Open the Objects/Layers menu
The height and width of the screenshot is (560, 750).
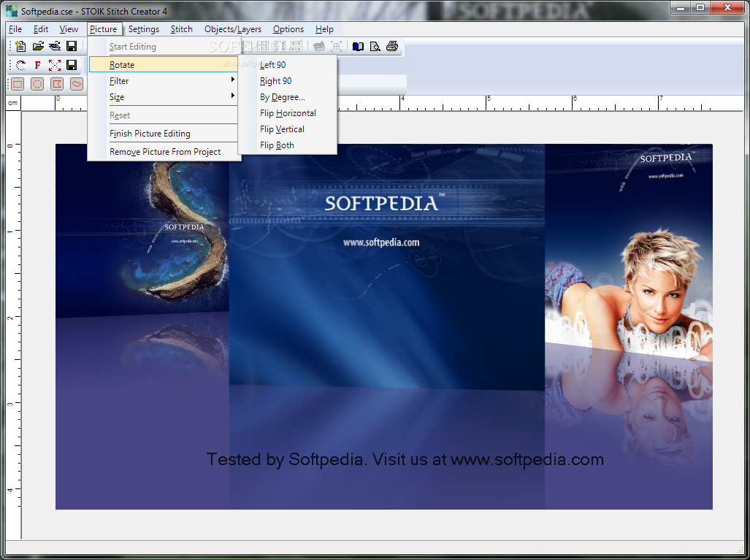pos(233,29)
